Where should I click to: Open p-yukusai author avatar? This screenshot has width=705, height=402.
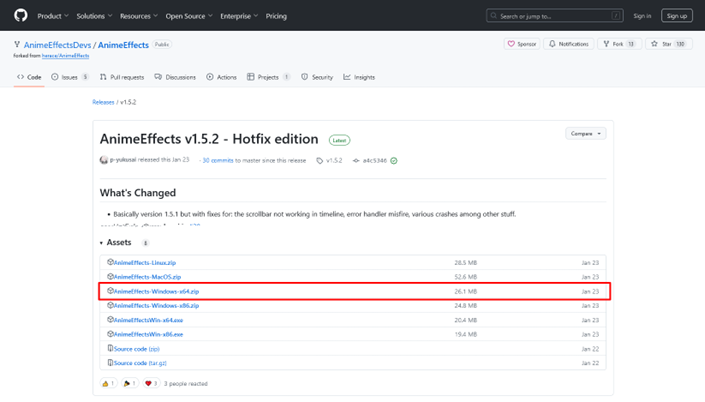(x=104, y=160)
